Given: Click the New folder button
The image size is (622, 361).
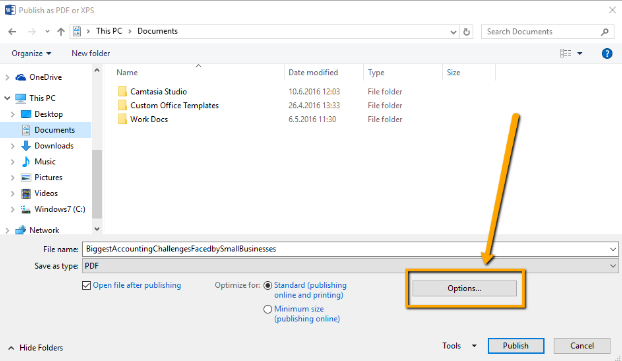Looking at the screenshot, I should click(x=91, y=53).
